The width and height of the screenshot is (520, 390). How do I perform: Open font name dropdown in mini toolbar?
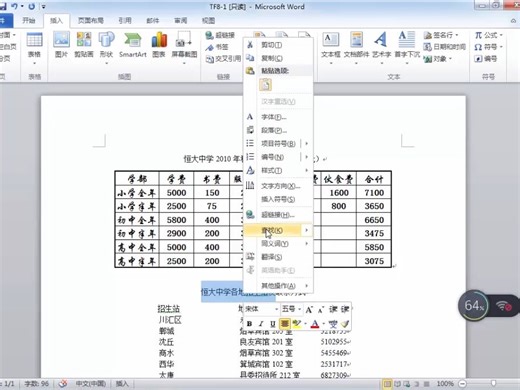pyautogui.click(x=277, y=309)
